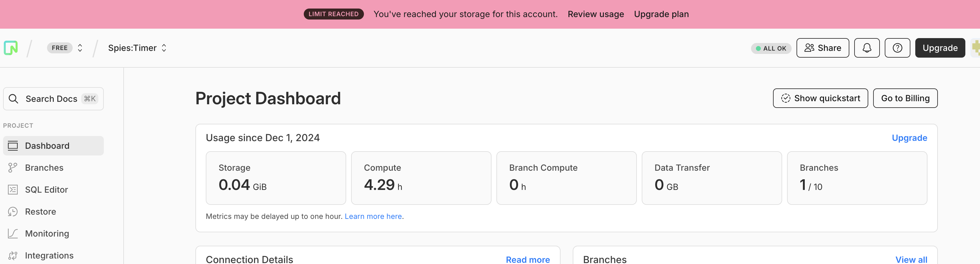This screenshot has width=980, height=264.
Task: Click the help question mark icon
Action: (897, 48)
